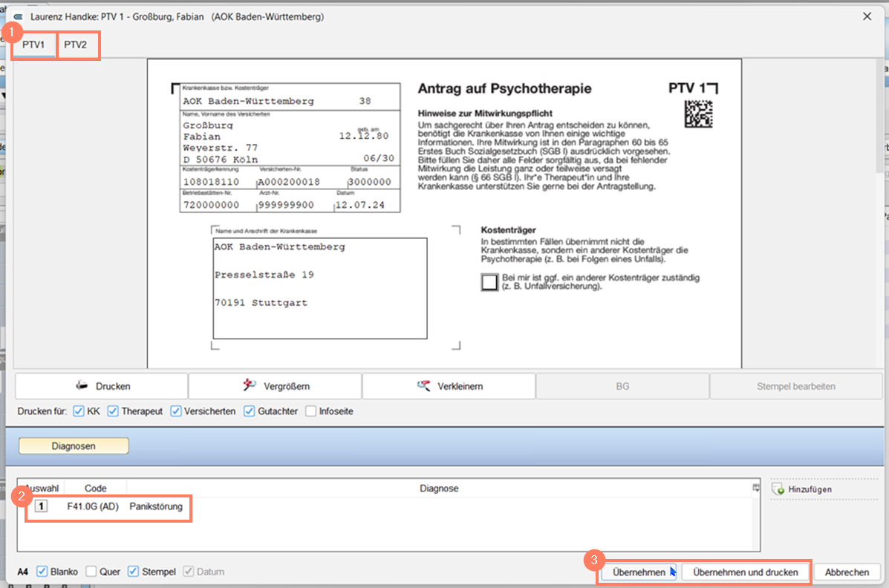Select the F41.0G (AD) diagnosis code
Image resolution: width=889 pixels, height=588 pixels.
[93, 506]
